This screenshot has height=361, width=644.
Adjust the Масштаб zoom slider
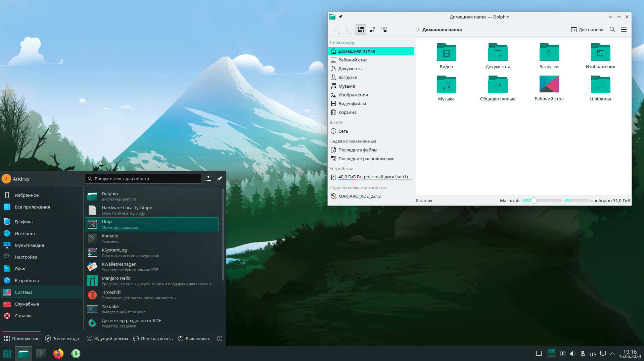534,200
